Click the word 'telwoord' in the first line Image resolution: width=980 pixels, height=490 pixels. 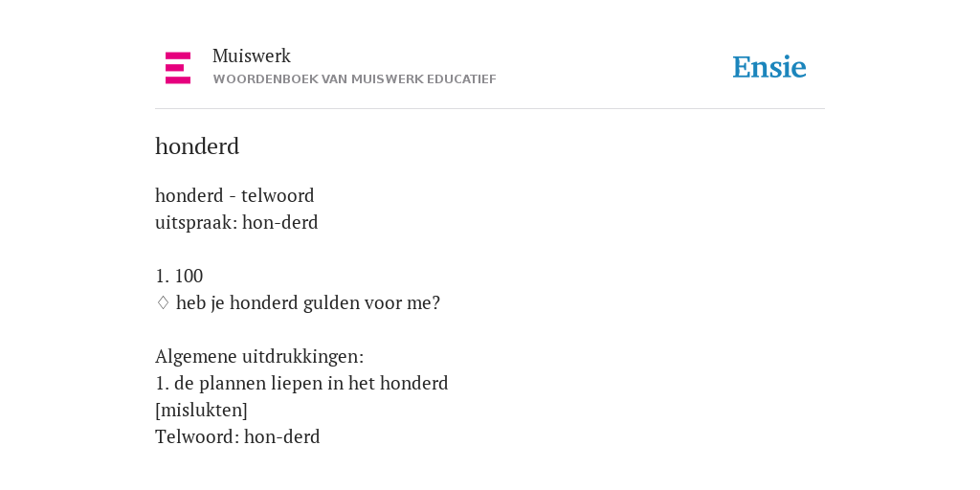[x=278, y=195]
